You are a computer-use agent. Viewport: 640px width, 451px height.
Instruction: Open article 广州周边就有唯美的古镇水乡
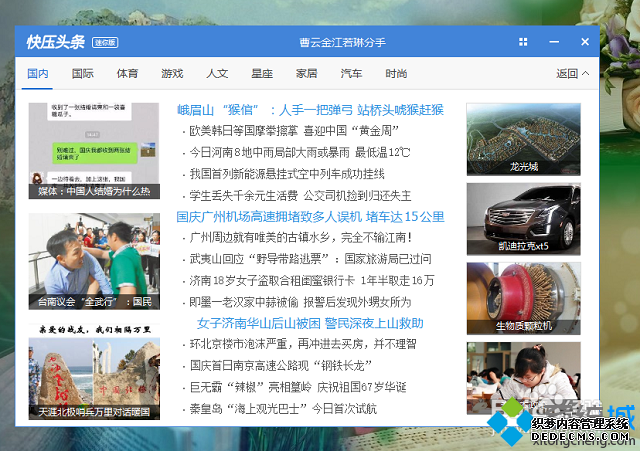pyautogui.click(x=301, y=238)
